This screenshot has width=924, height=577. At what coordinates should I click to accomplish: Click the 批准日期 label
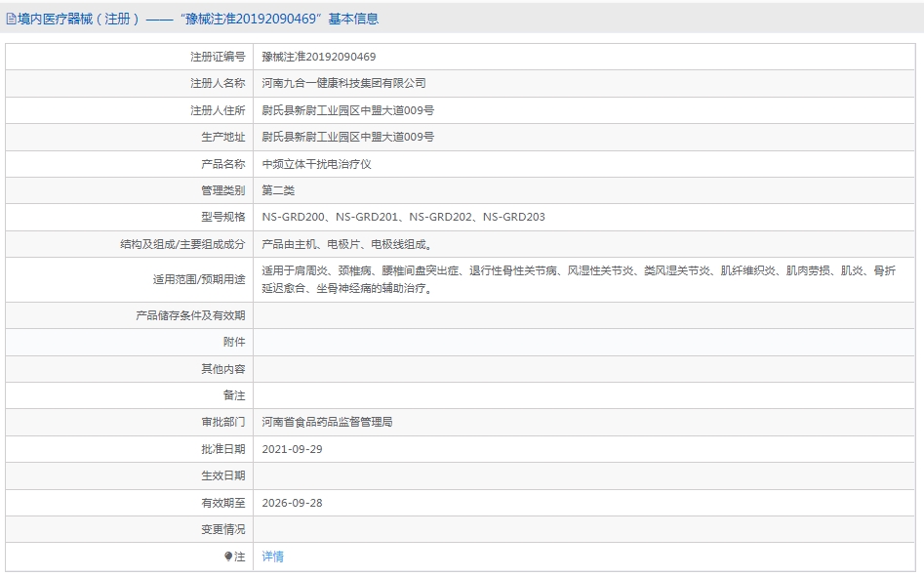coord(222,449)
